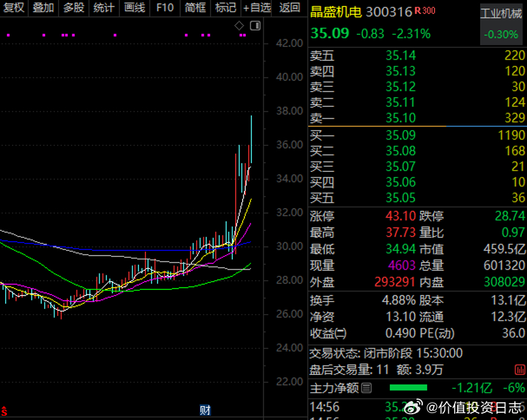Viewport: 527px width, 420px height.
Task: Click 总量 value 601320
Action: 504,265
